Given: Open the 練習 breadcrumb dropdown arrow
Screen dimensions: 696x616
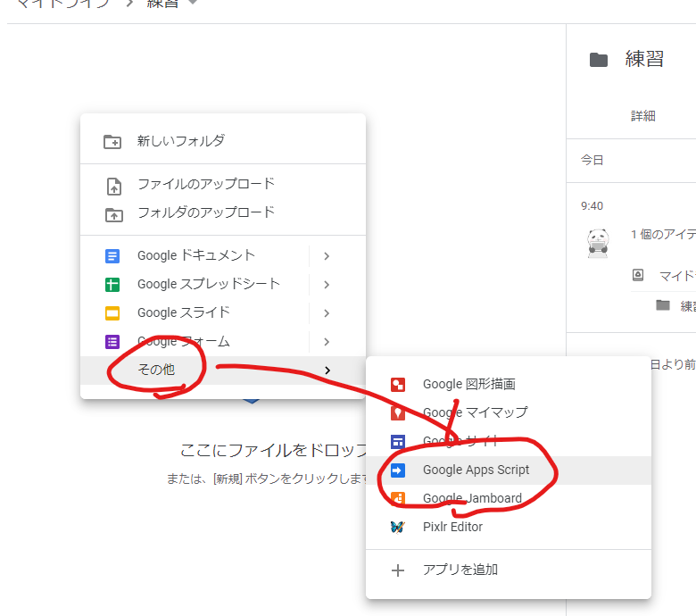Looking at the screenshot, I should point(194,4).
